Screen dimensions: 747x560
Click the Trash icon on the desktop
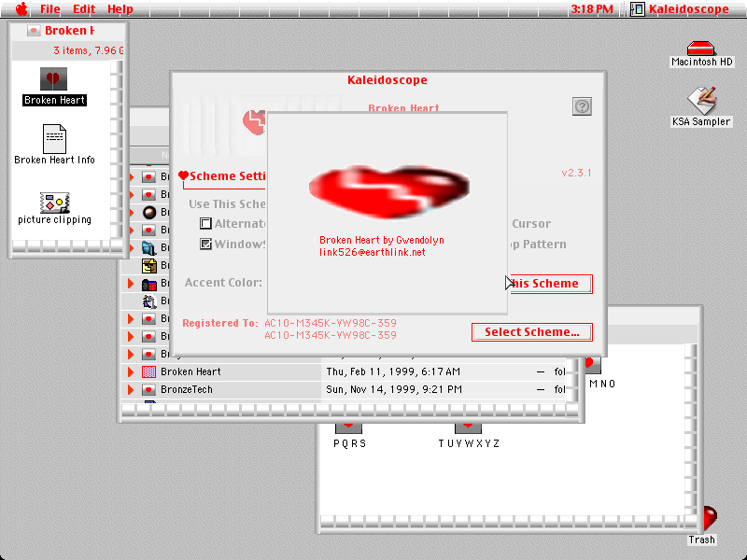710,518
